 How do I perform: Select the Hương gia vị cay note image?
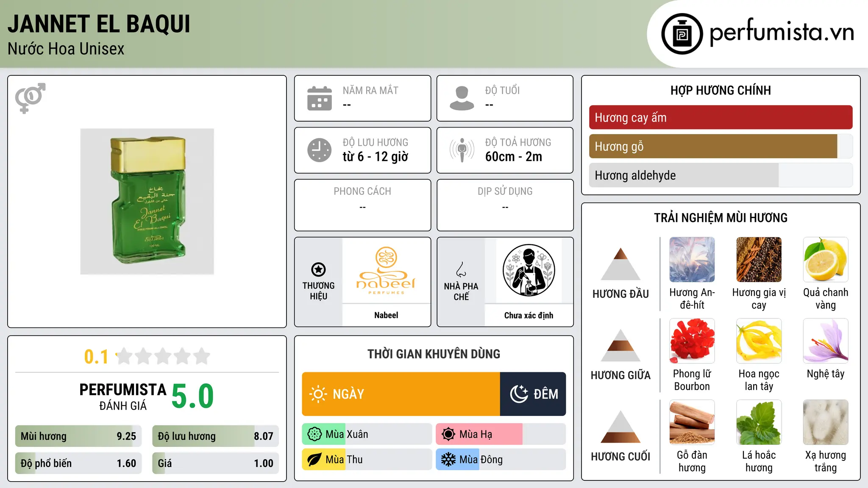pos(759,260)
